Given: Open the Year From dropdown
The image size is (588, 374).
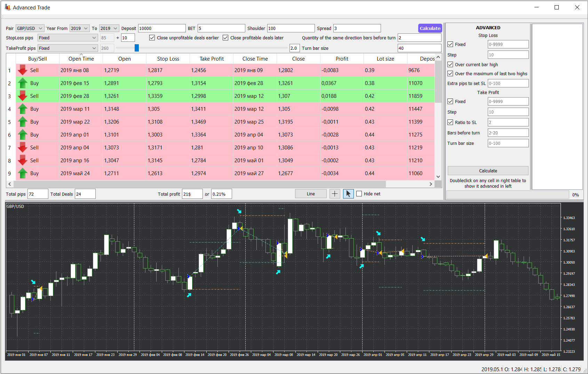Looking at the screenshot, I should (x=79, y=28).
